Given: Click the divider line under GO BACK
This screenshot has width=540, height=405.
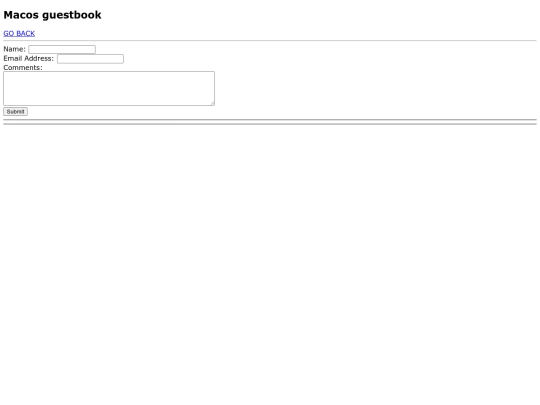Looking at the screenshot, I should tap(270, 41).
